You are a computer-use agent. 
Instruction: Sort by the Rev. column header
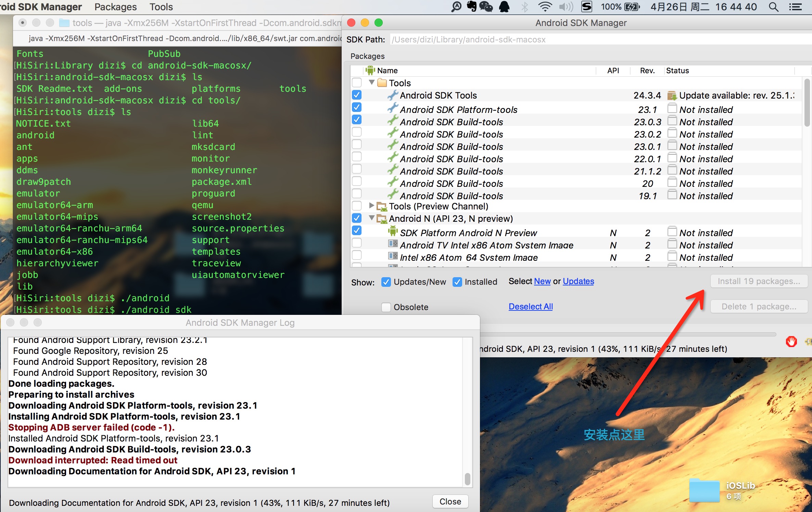tap(647, 71)
